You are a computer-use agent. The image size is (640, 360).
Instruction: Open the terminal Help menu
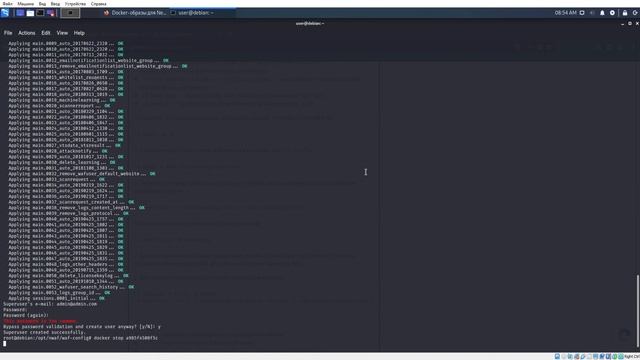click(x=79, y=33)
